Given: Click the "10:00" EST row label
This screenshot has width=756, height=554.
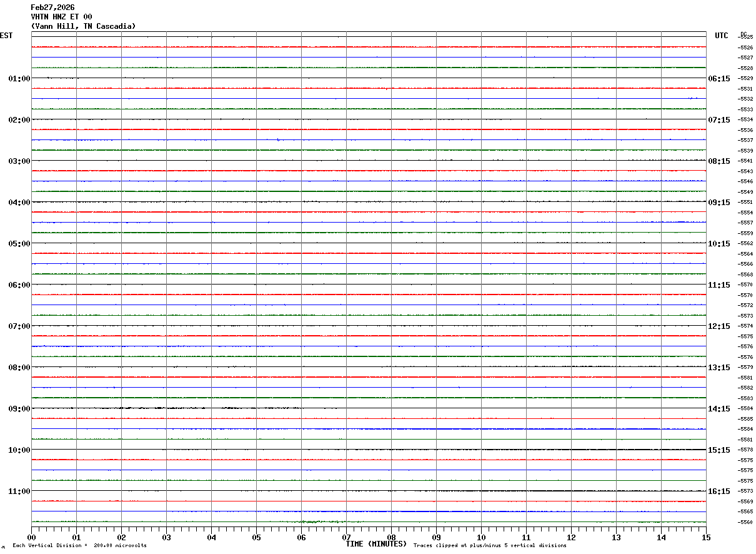Looking at the screenshot, I should point(19,450).
